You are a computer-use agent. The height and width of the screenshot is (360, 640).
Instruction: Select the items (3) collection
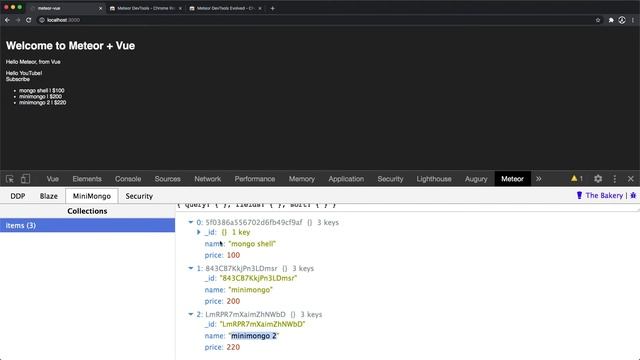87,225
